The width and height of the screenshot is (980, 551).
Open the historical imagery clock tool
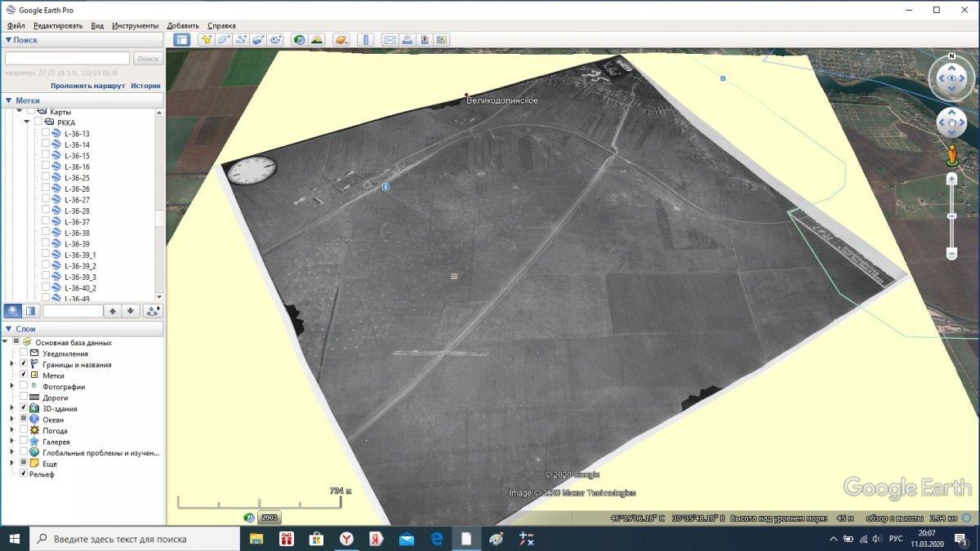click(300, 39)
